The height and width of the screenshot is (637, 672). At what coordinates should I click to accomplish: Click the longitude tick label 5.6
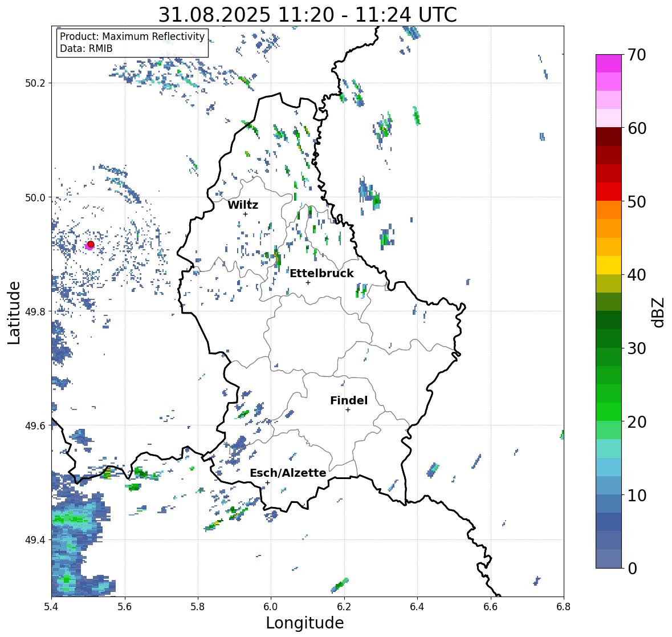(x=125, y=606)
